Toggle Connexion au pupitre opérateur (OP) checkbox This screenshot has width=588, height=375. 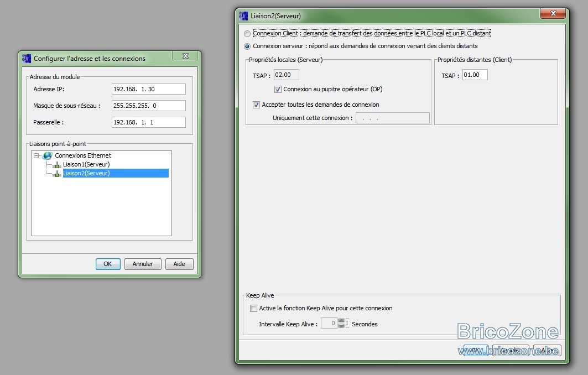coord(278,89)
